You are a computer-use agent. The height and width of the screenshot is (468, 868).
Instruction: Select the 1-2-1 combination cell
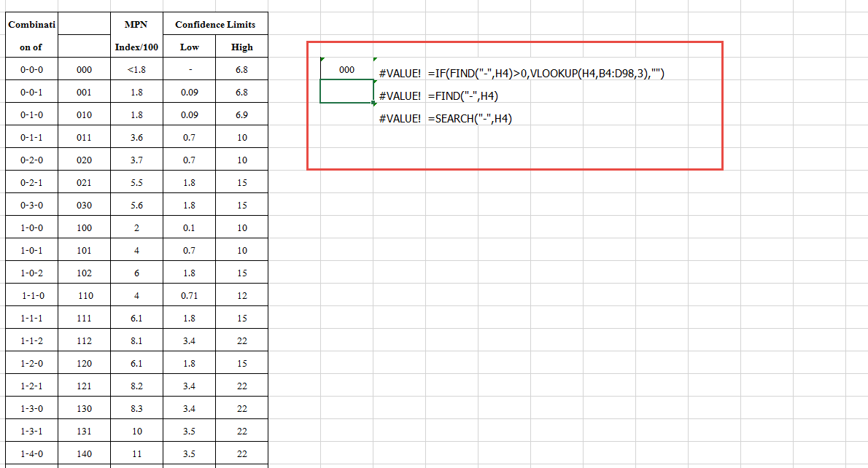31,386
